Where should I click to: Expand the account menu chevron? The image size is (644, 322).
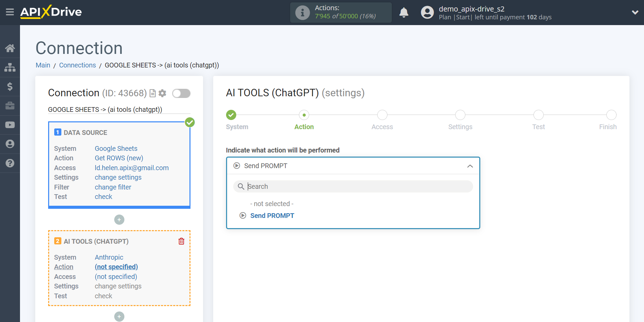635,13
